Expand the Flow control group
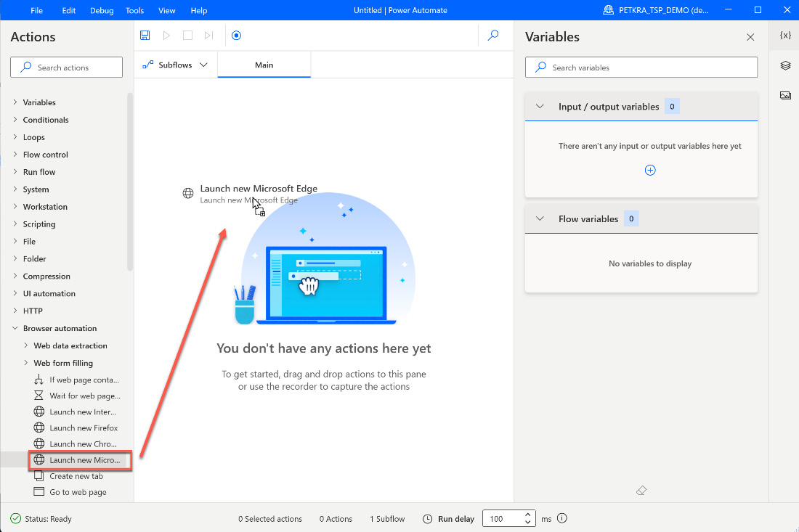This screenshot has width=799, height=532. (x=15, y=155)
